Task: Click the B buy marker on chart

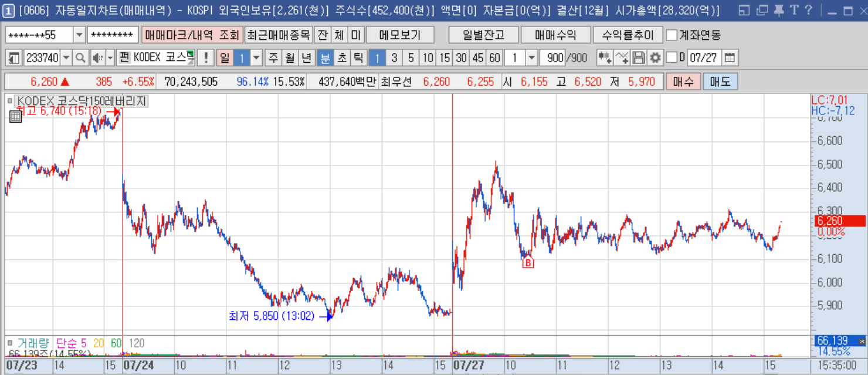Action: [528, 263]
